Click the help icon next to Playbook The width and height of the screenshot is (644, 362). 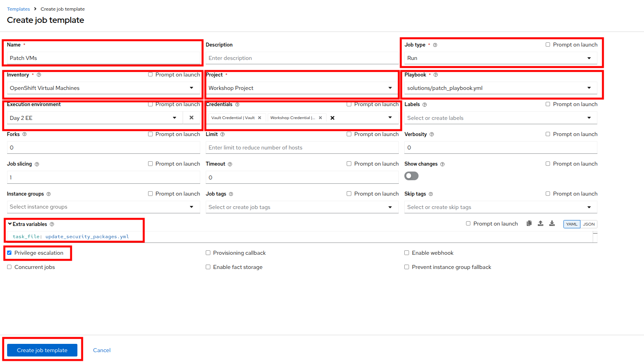coord(436,75)
